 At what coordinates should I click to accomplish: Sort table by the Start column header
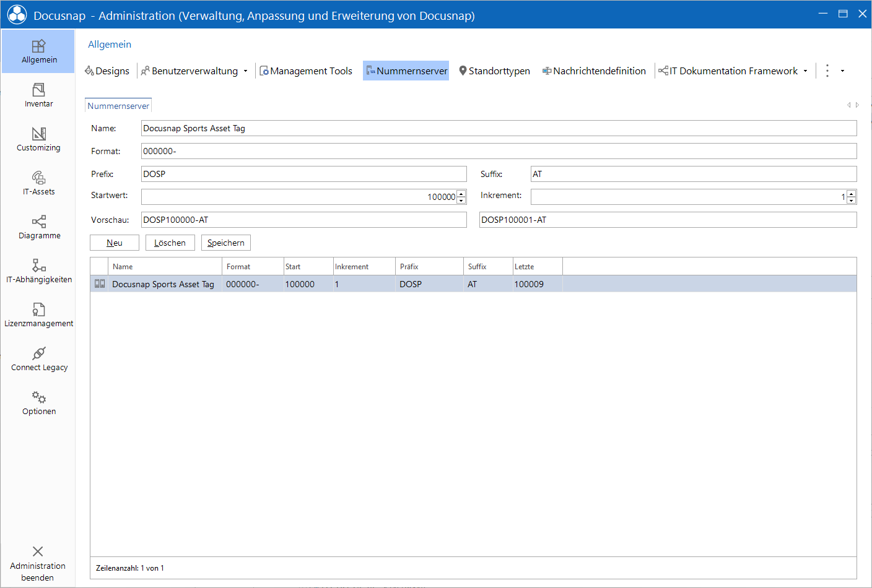click(x=308, y=267)
